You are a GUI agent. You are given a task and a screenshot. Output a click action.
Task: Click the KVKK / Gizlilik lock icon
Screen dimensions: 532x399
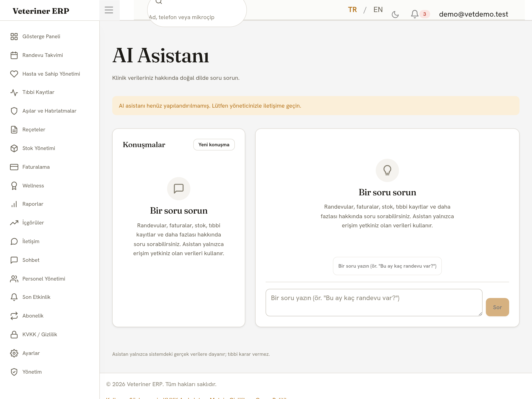tap(14, 335)
